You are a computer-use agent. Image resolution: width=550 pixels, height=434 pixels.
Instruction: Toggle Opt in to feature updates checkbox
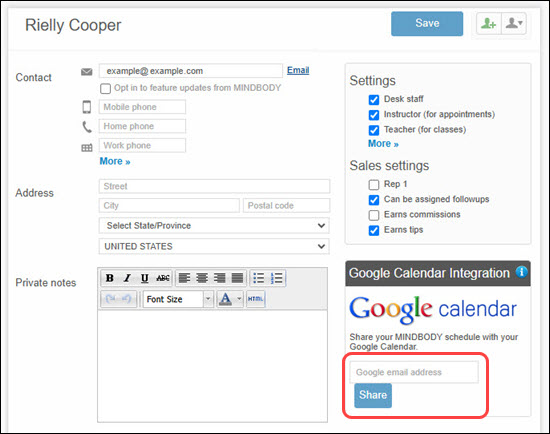105,88
